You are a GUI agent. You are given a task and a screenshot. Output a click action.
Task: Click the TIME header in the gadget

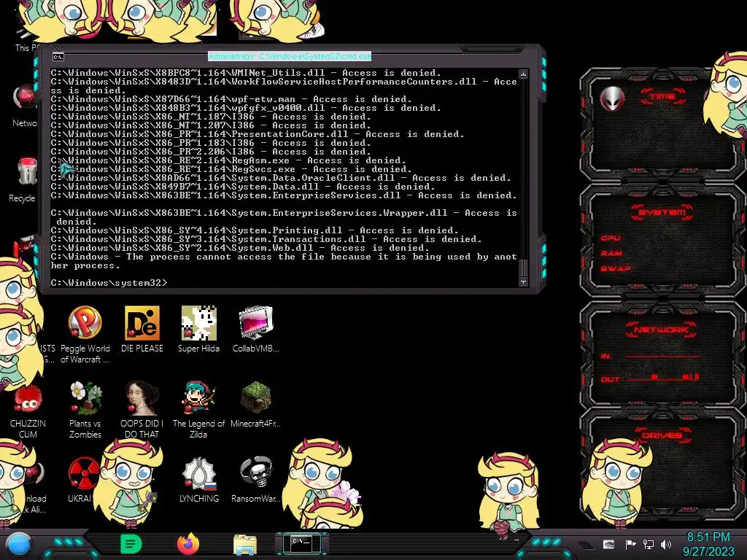tap(662, 97)
